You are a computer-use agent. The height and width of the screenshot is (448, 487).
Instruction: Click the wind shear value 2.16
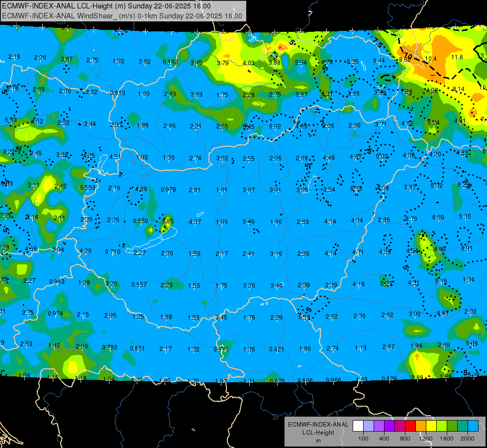[14, 57]
